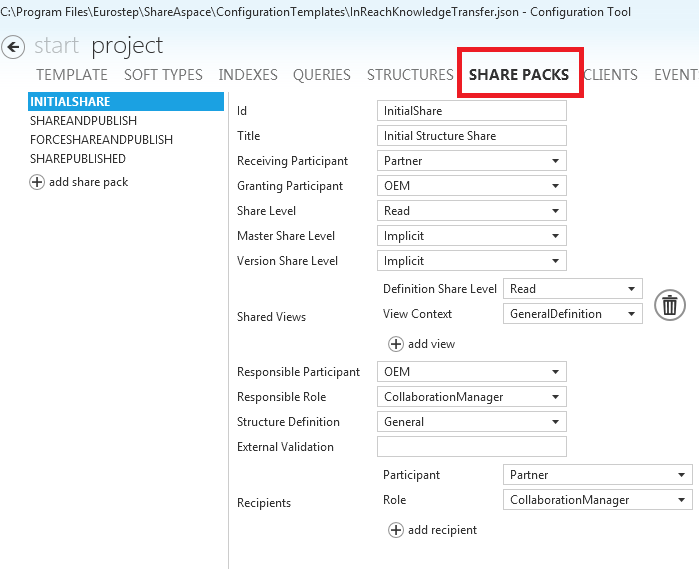
Task: Open Version Share Level dropdown
Action: (472, 260)
